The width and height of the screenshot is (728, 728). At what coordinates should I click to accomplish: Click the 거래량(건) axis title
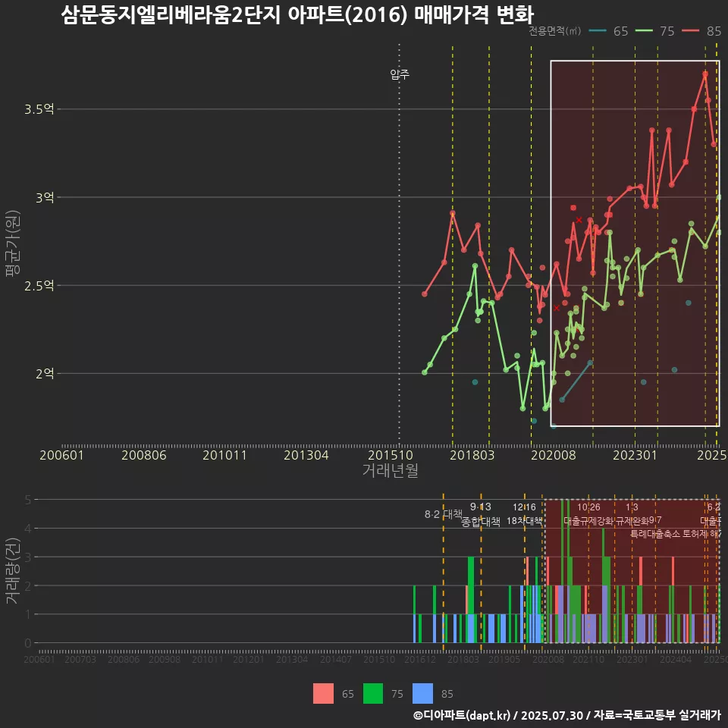(12, 570)
